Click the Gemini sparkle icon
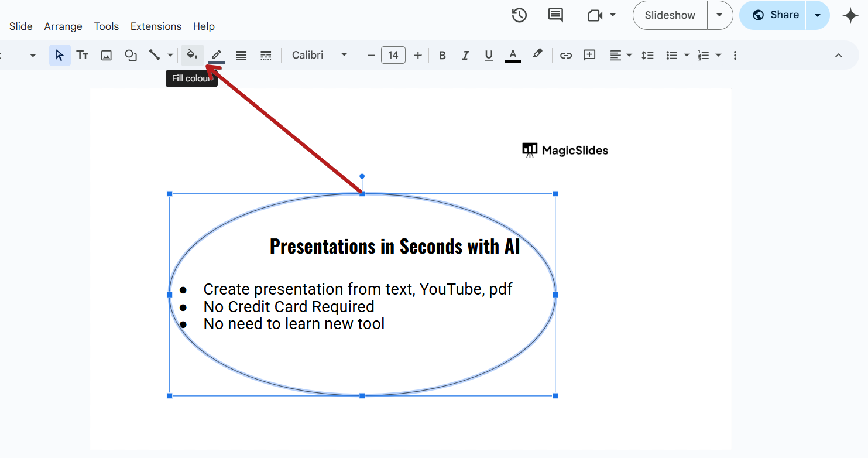Screen dimensions: 868x458 pyautogui.click(x=850, y=15)
